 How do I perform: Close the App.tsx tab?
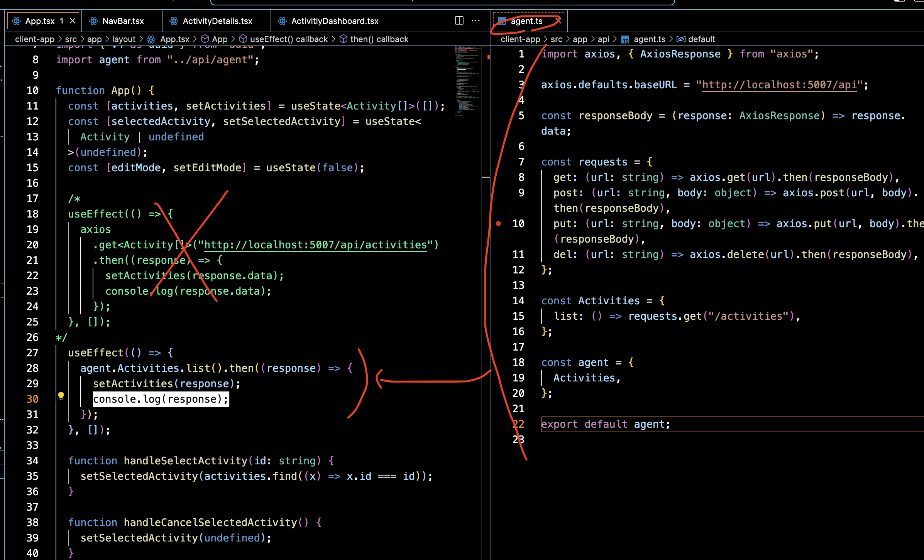point(73,21)
